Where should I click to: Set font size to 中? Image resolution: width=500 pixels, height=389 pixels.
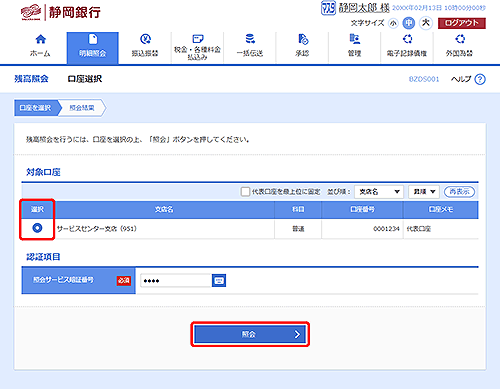point(409,23)
